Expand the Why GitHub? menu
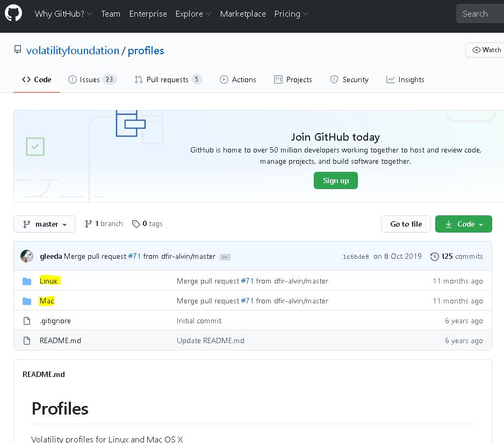This screenshot has width=504, height=443. click(63, 14)
